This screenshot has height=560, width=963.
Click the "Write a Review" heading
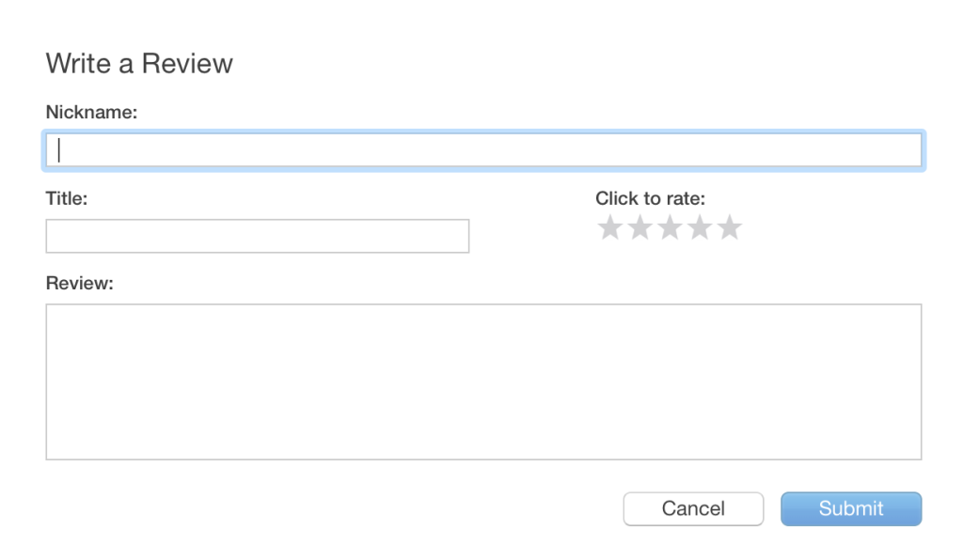(x=139, y=64)
